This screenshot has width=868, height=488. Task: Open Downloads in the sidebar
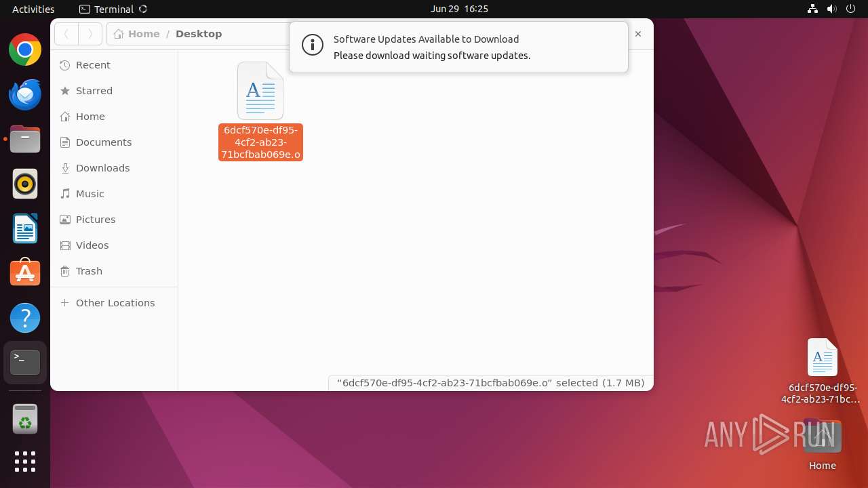(114, 168)
